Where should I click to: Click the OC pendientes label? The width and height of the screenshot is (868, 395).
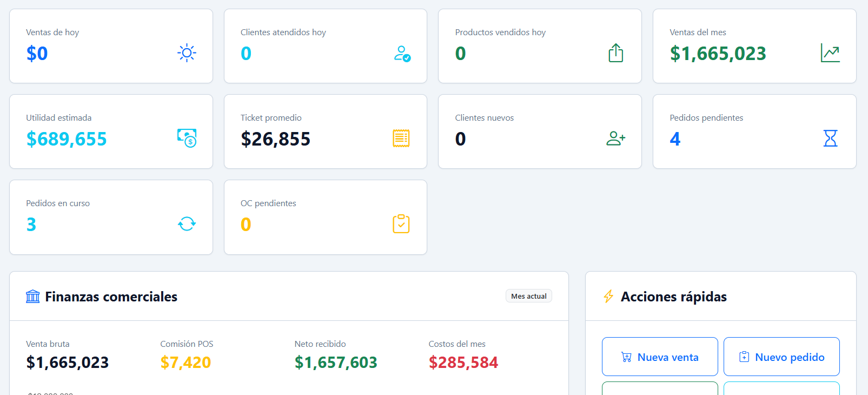268,203
